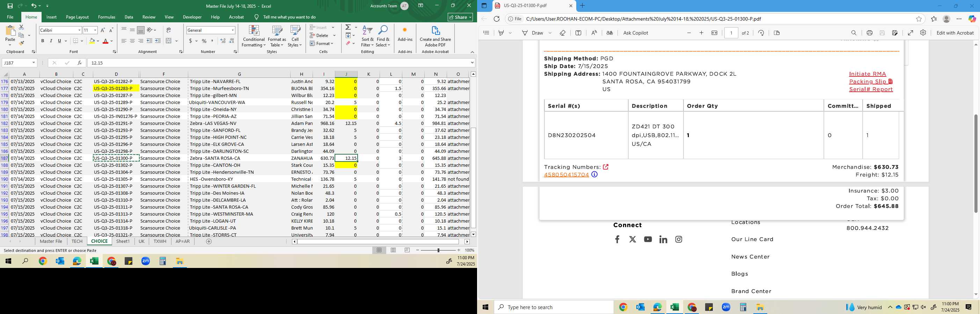
Task: Open font size 11 dropdown
Action: click(x=95, y=30)
